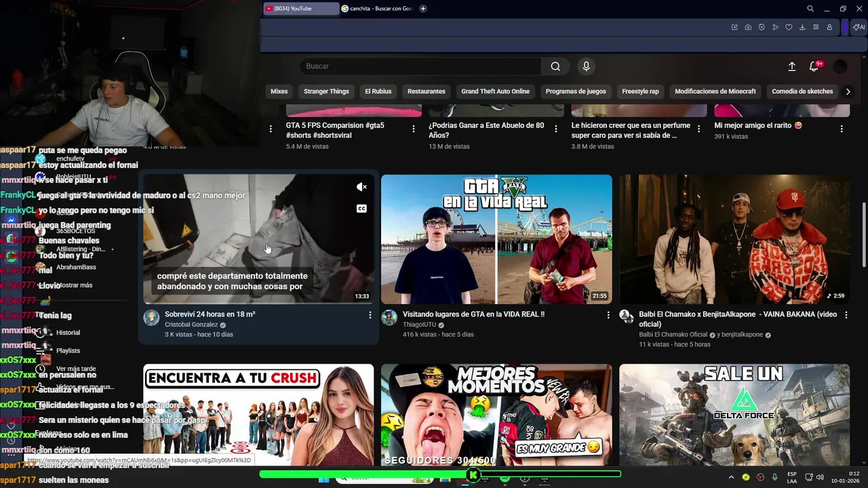Open the browser downloads icon
Viewport: 868px width, 488px height.
click(802, 27)
